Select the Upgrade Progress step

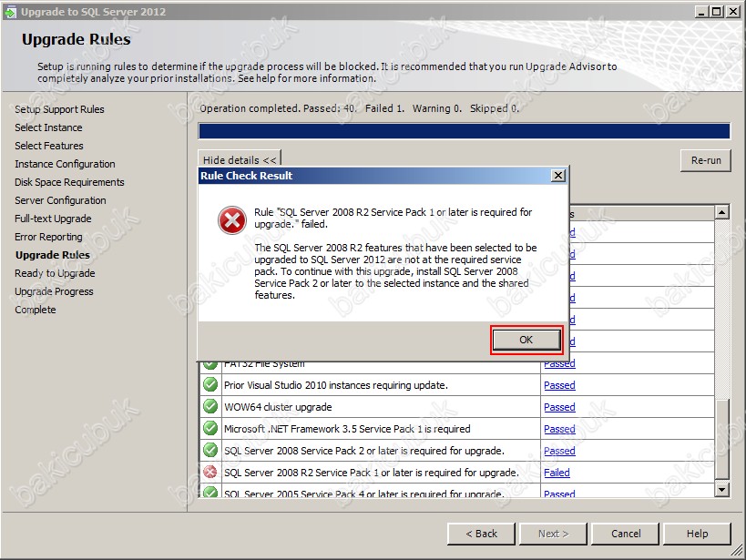point(54,291)
